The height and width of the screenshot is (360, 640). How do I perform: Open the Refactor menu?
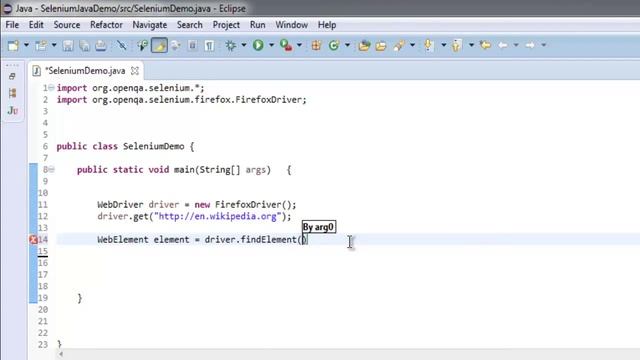tap(106, 25)
